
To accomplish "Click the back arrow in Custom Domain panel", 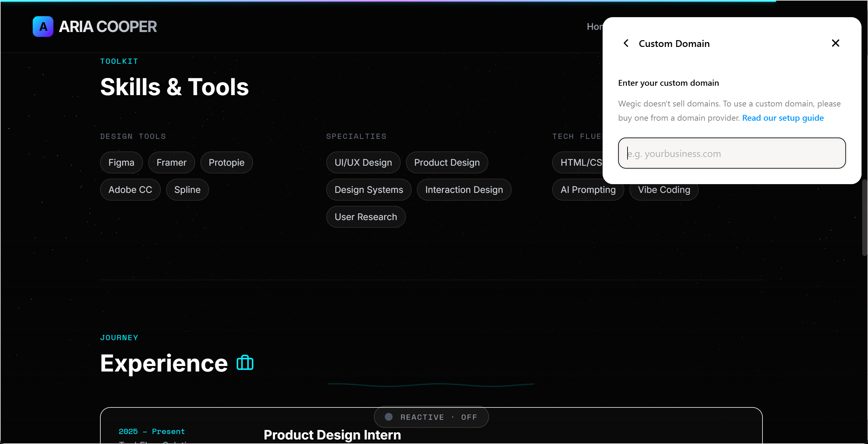I will (626, 43).
